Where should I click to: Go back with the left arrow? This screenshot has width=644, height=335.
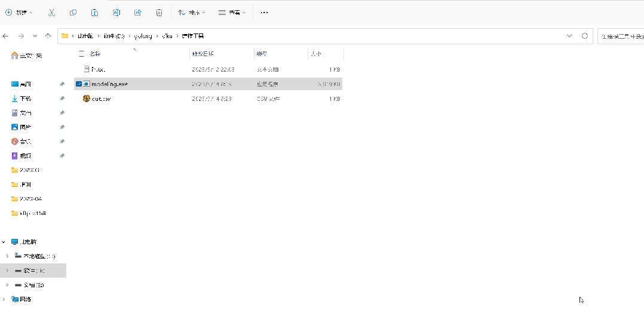coord(6,36)
